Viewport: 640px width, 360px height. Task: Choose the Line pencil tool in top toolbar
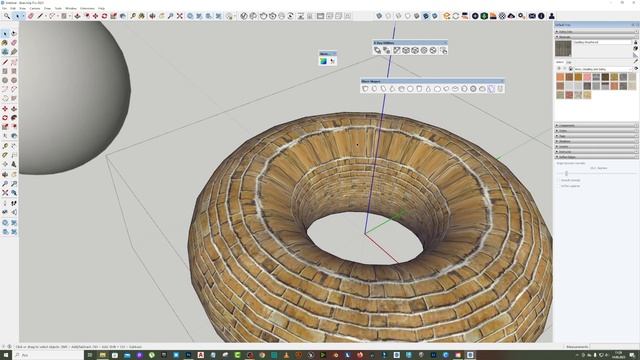pyautogui.click(x=40, y=16)
